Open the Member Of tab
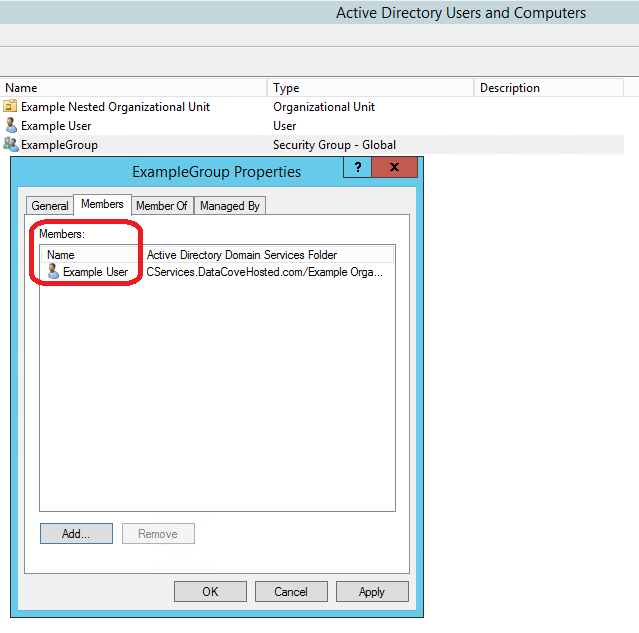639x633 pixels. click(162, 206)
